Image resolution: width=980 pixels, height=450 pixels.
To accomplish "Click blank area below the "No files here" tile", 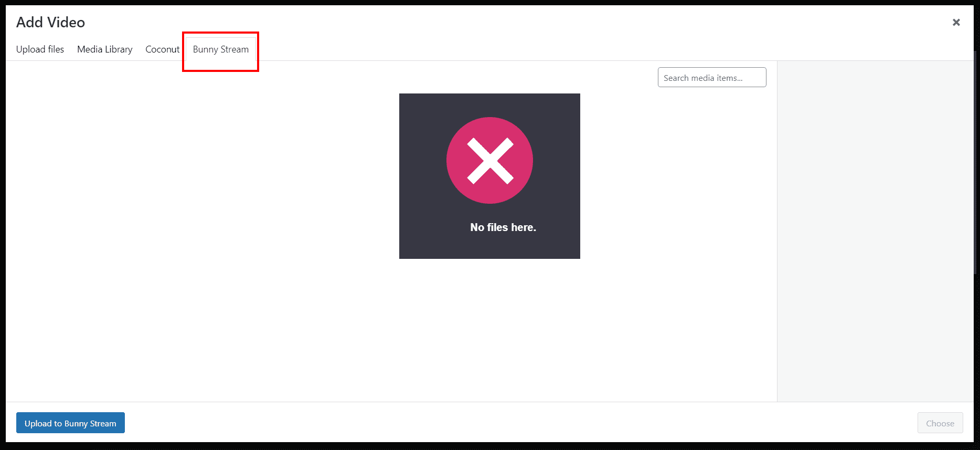I will 489,330.
